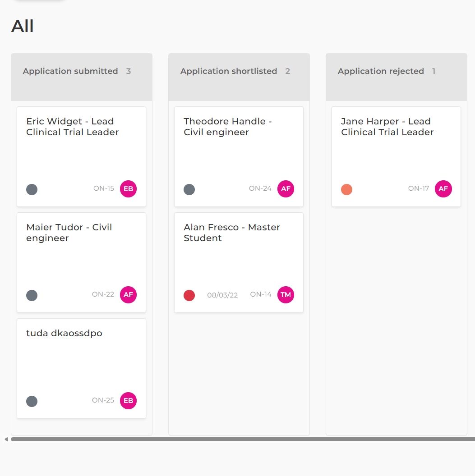Click AF avatar on Theodore Handle card
The image size is (475, 476).
tap(286, 189)
